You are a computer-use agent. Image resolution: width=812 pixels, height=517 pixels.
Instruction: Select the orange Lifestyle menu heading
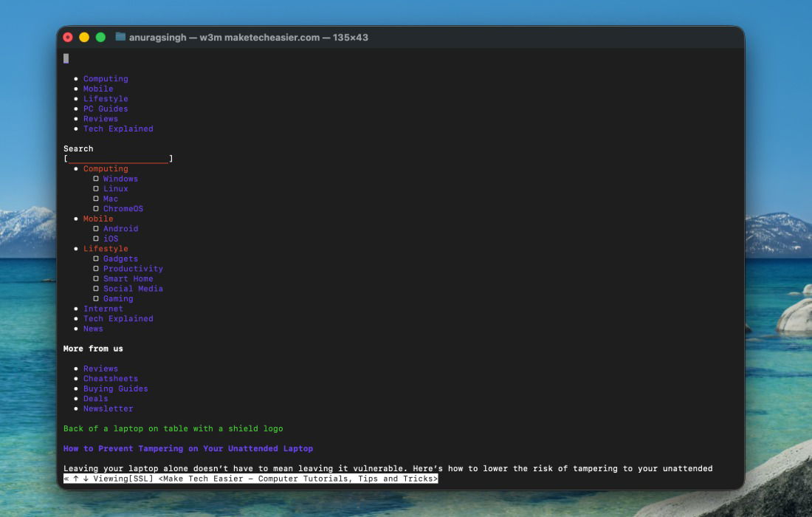point(106,249)
